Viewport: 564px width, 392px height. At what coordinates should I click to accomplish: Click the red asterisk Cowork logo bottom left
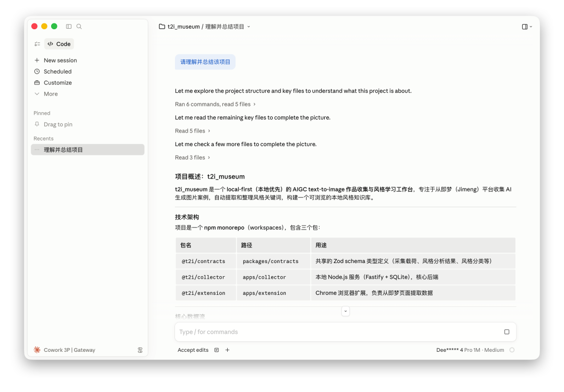click(36, 350)
